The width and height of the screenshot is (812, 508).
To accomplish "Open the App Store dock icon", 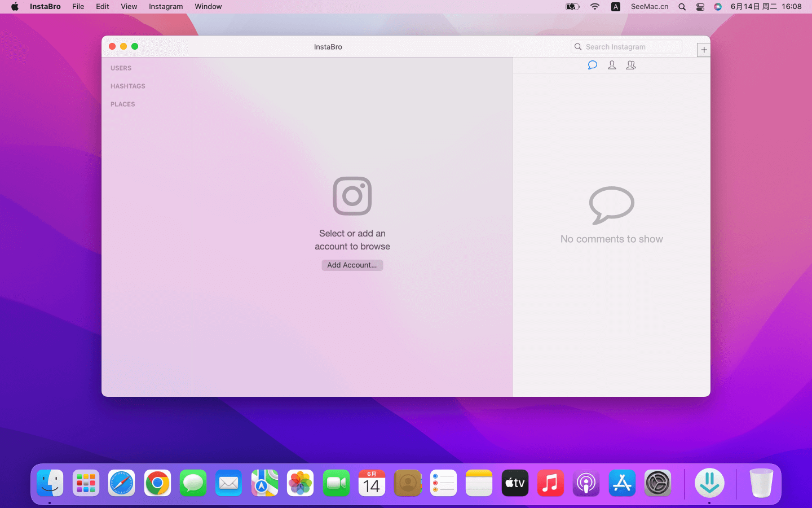I will click(x=622, y=483).
